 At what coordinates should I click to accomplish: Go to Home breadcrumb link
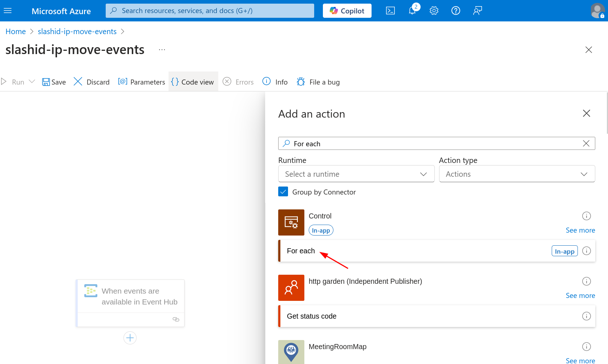tap(16, 32)
